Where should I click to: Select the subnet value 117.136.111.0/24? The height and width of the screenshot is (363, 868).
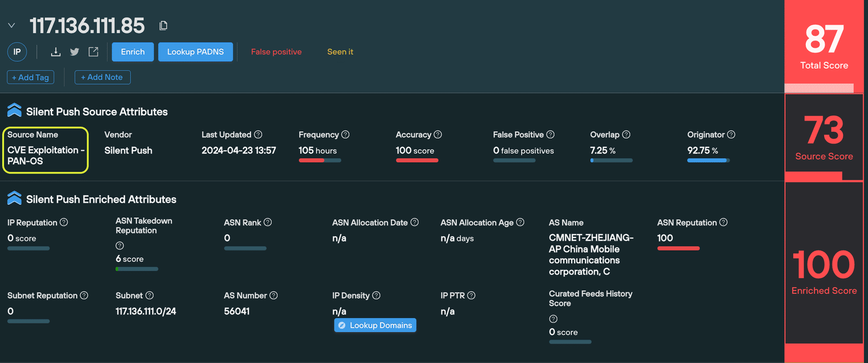[146, 312]
